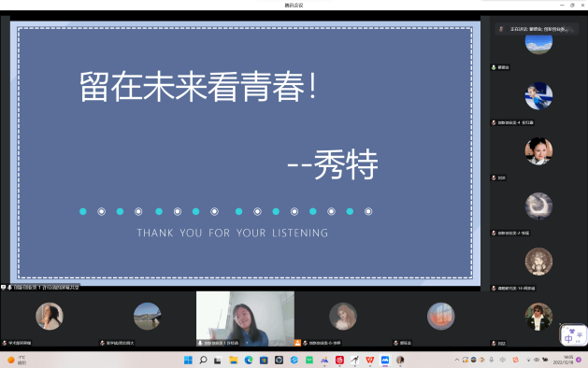Open WPS Office from the taskbar
The height and width of the screenshot is (368, 588).
click(370, 361)
